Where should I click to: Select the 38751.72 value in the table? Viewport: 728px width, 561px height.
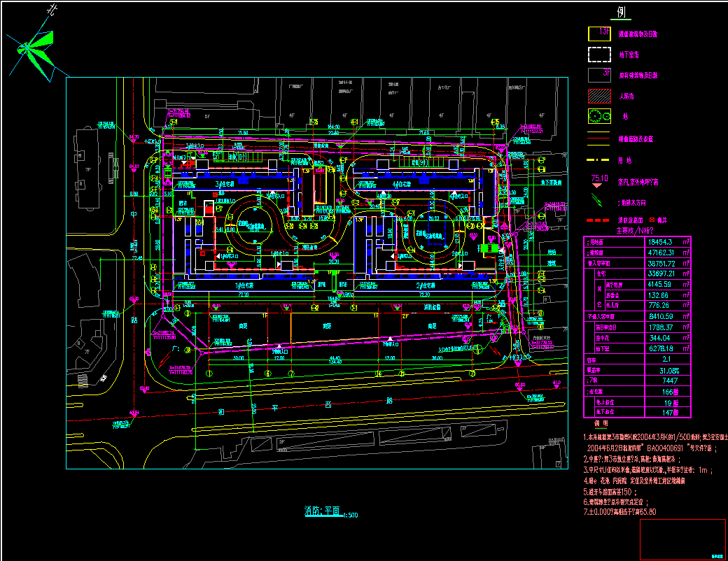point(661,263)
